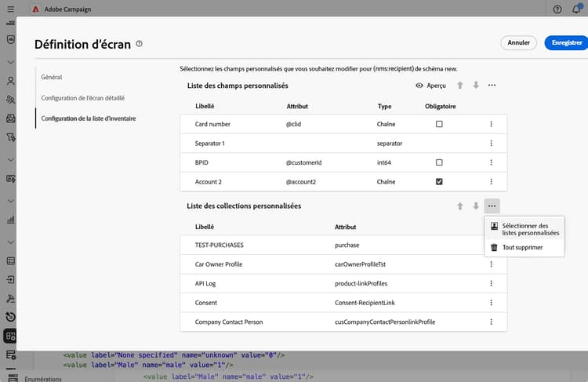
Task: Check Obligatoire for BPID
Action: tap(439, 162)
